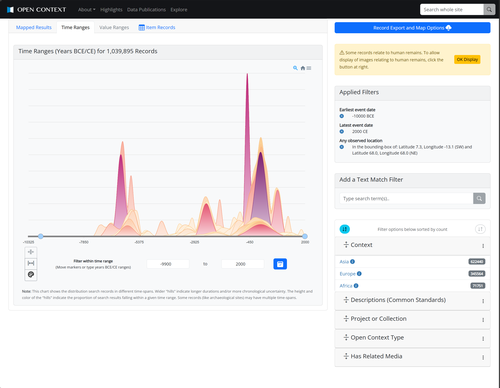500x388 pixels.
Task: Click Record Export and Map Options button
Action: click(412, 28)
